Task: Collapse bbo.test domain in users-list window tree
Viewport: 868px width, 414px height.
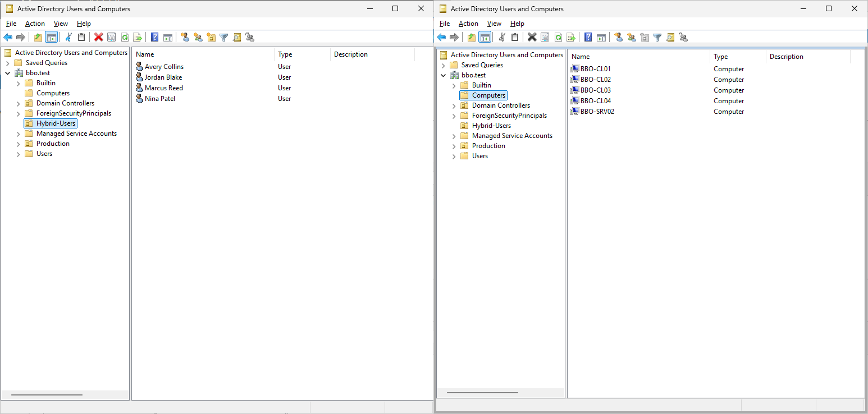Action: point(7,73)
